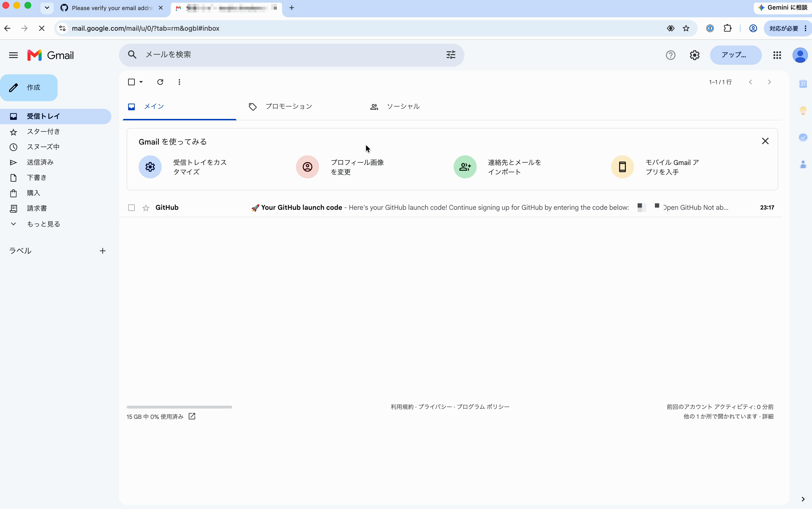Viewport: 812px width, 509px height.
Task: Click the storage usage progress bar
Action: (x=179, y=407)
